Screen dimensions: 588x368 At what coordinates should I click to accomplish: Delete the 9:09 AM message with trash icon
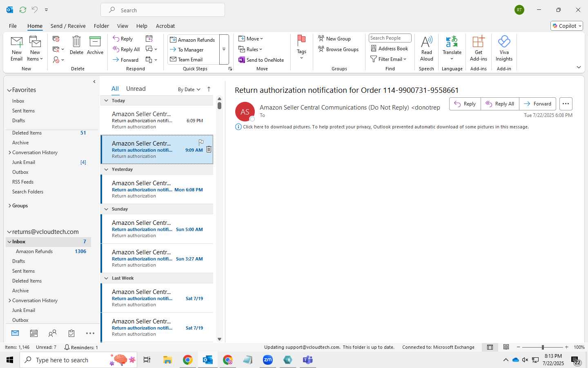tap(209, 150)
